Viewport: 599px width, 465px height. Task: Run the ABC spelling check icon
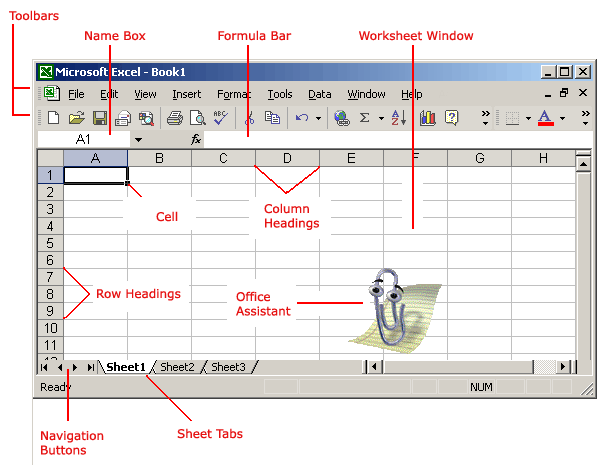point(220,117)
